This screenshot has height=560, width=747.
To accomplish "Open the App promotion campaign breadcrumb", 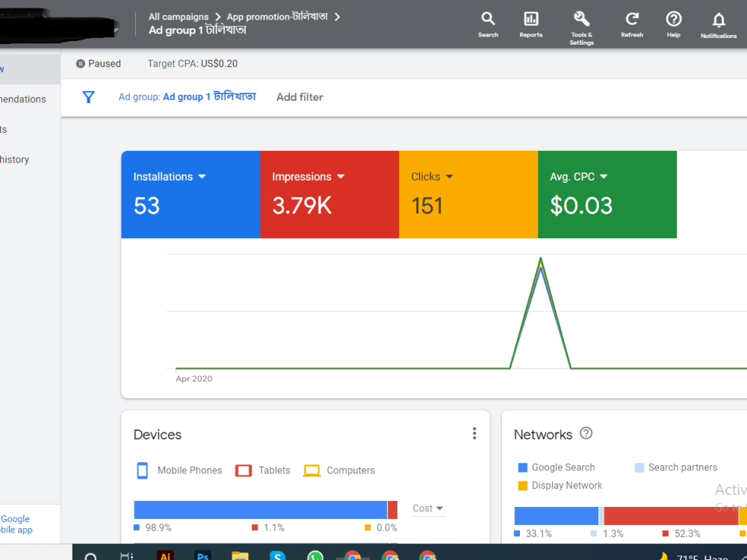I will 277,17.
